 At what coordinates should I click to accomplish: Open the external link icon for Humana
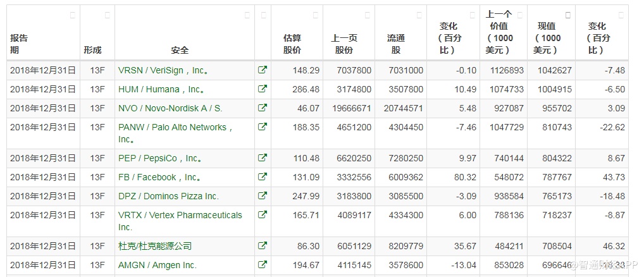263,89
